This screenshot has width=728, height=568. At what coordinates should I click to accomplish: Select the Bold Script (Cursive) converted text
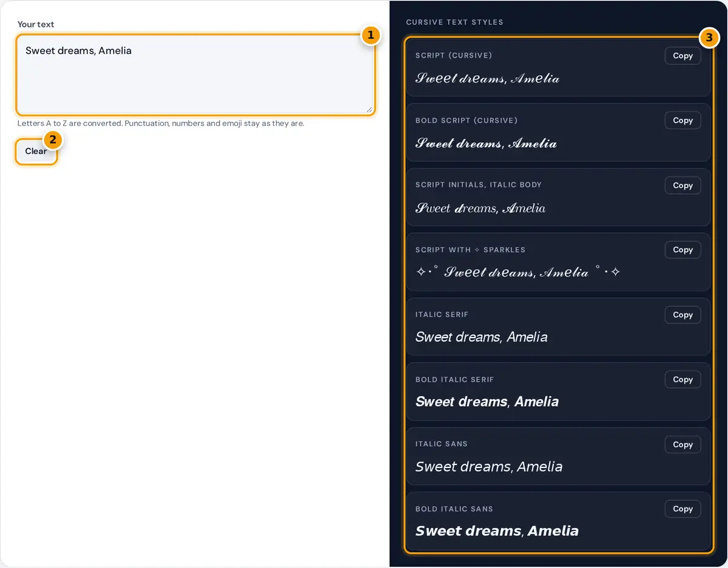[x=486, y=143]
